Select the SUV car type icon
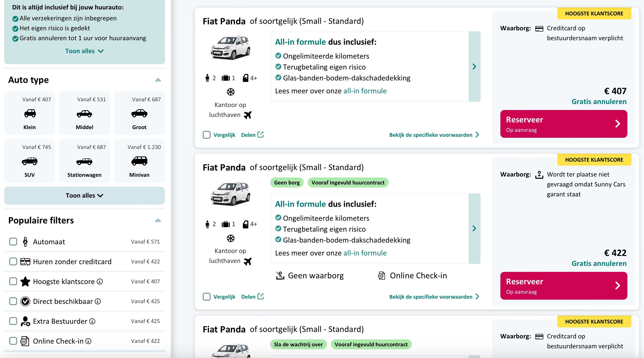This screenshot has width=644, height=358. click(x=30, y=161)
